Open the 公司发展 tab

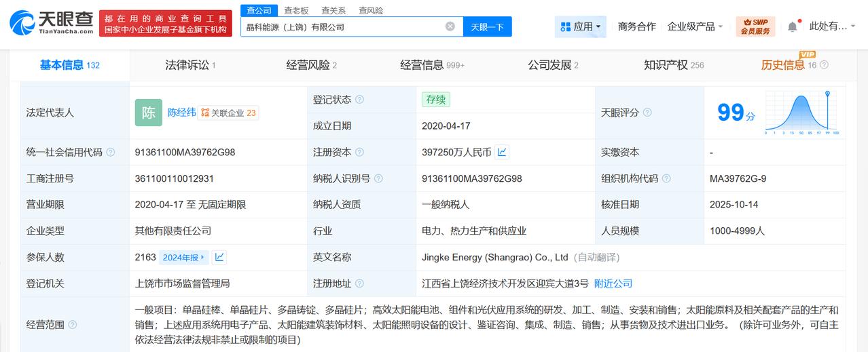pos(554,65)
